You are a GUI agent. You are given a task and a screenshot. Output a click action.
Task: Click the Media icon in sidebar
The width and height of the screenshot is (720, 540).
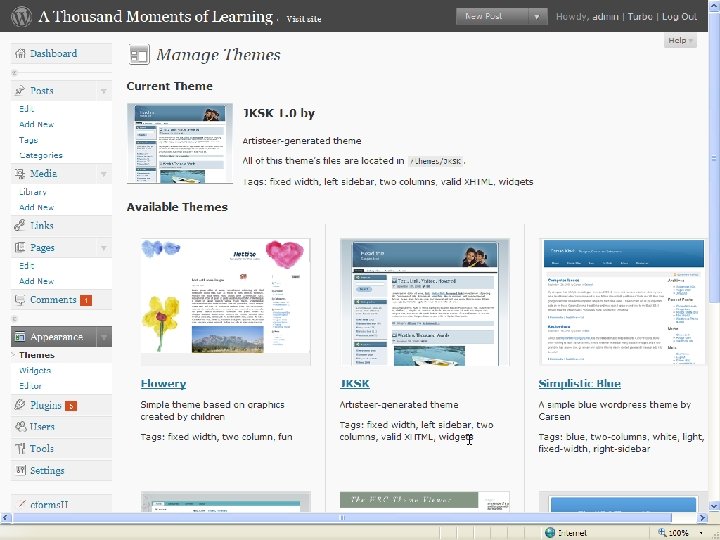(x=20, y=174)
